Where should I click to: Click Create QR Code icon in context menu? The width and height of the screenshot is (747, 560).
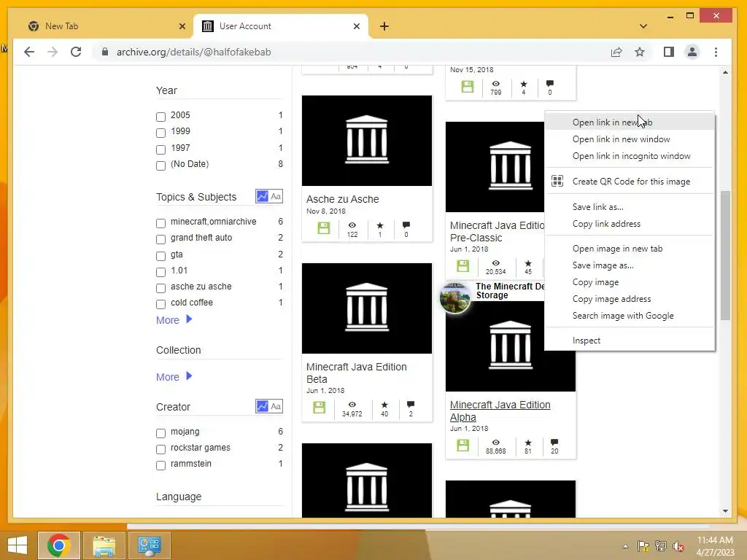coord(557,181)
